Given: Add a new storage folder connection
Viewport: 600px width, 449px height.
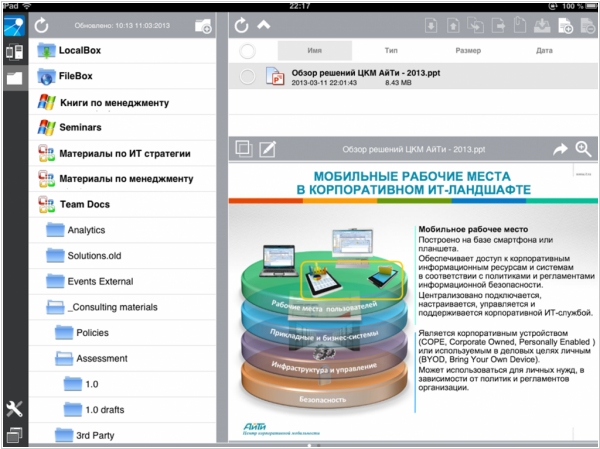Looking at the screenshot, I should tap(202, 26).
